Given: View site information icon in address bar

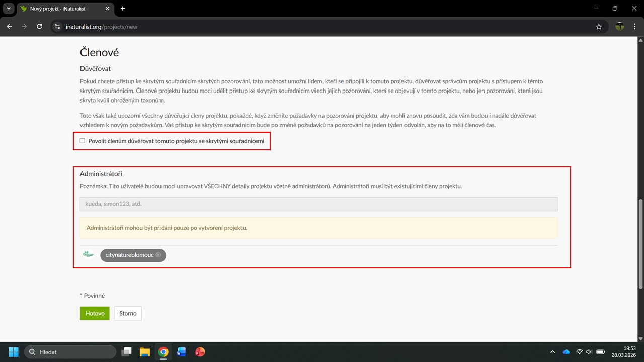Looking at the screenshot, I should click(57, 27).
